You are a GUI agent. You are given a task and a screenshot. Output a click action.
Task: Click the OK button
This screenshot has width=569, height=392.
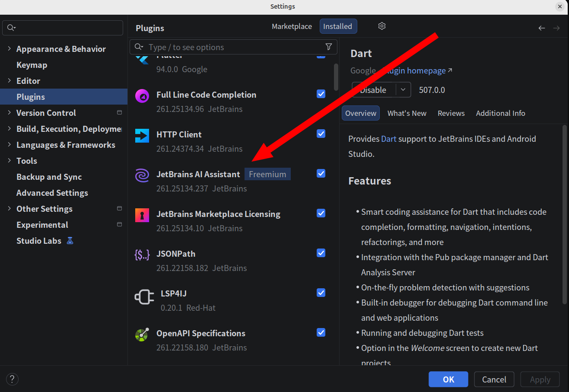coord(448,379)
